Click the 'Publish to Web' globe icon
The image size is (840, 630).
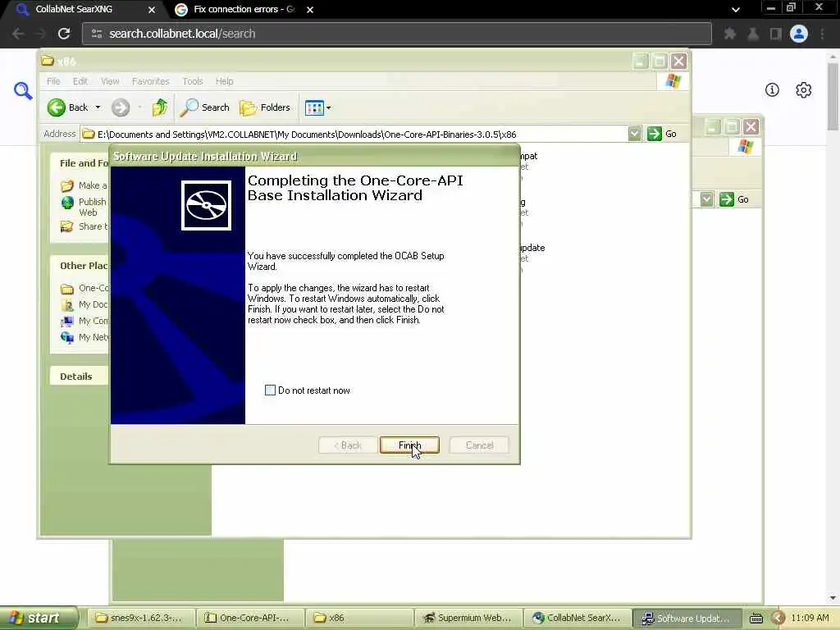point(67,203)
